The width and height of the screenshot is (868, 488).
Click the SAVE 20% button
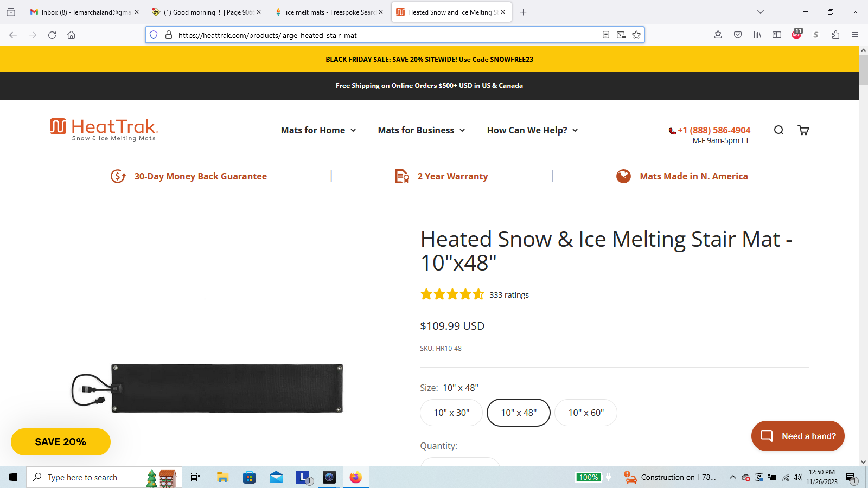[61, 442]
